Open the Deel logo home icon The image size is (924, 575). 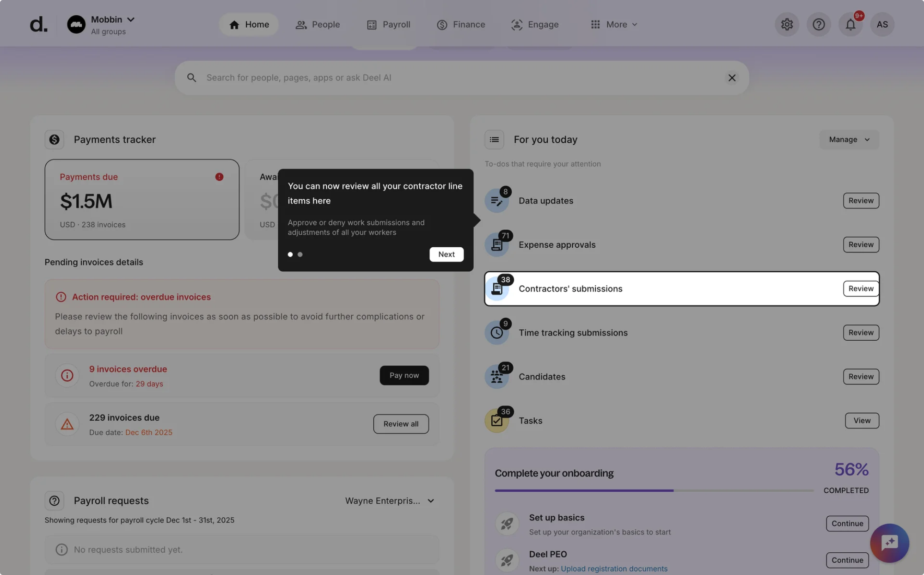38,24
